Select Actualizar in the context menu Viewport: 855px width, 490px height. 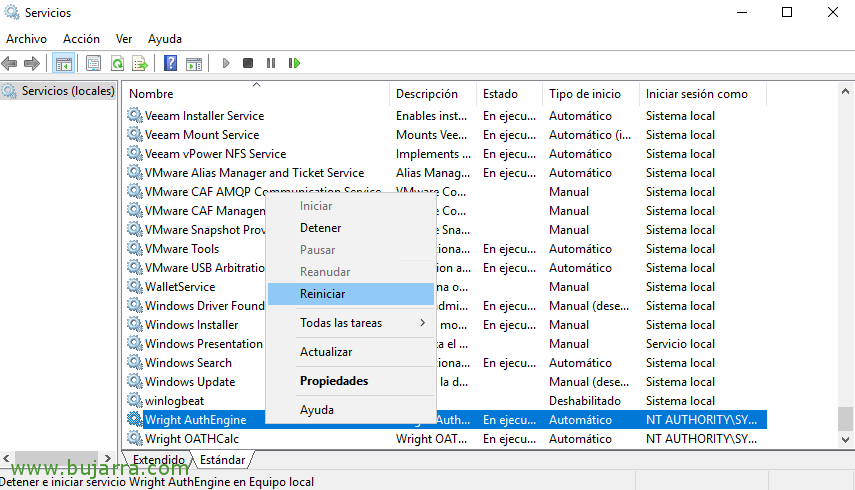(x=351, y=352)
